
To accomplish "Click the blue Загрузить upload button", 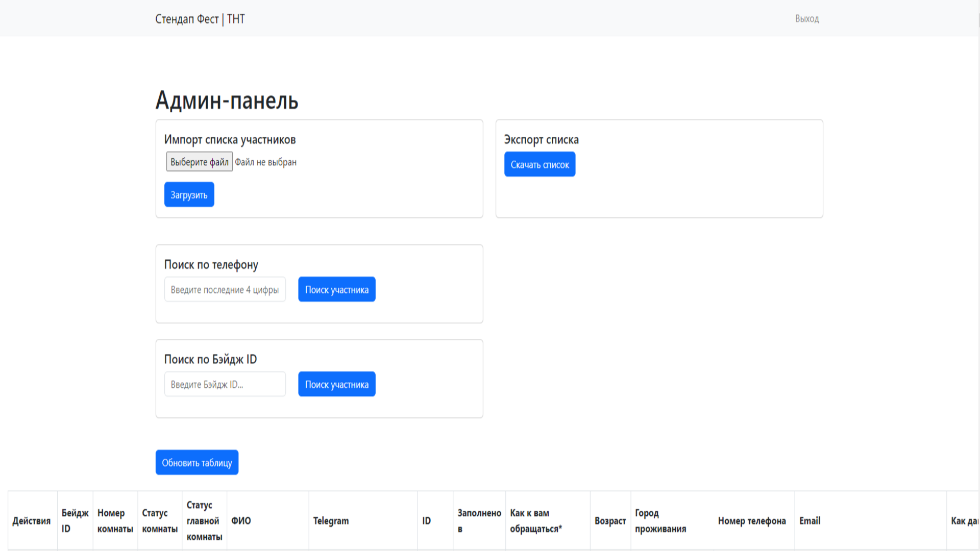I will tap(189, 195).
